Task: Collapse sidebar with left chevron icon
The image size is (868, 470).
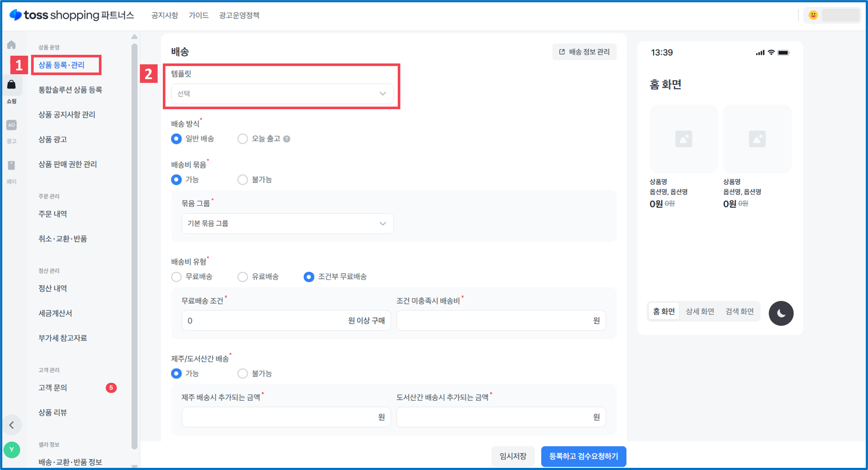Action: pyautogui.click(x=12, y=425)
